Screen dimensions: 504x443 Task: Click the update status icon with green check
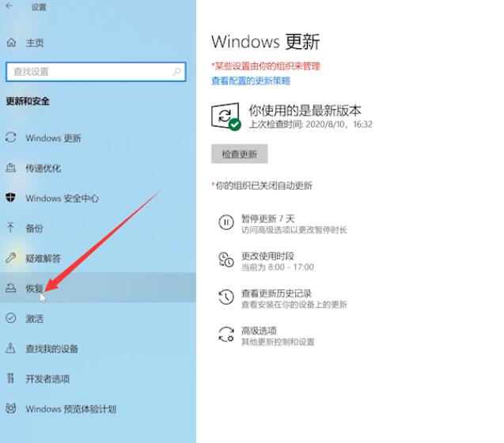point(226,116)
